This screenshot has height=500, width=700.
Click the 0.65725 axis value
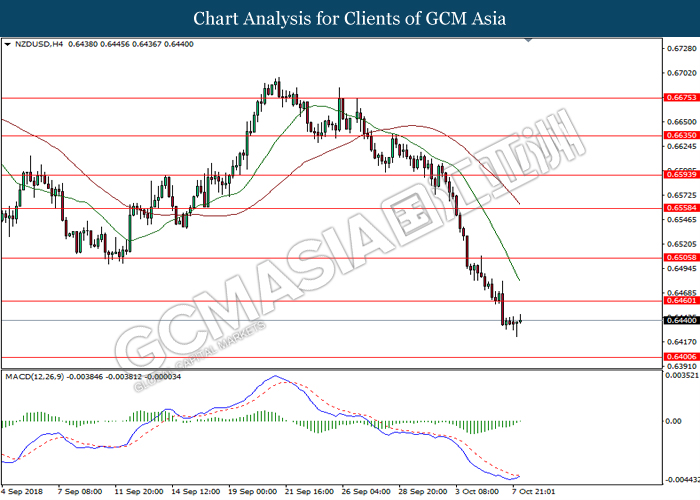[681, 195]
